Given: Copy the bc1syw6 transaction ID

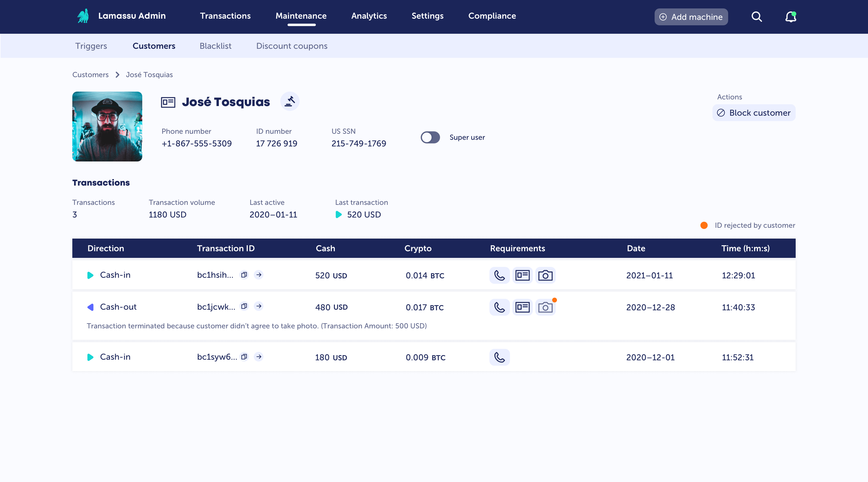Looking at the screenshot, I should [x=244, y=357].
